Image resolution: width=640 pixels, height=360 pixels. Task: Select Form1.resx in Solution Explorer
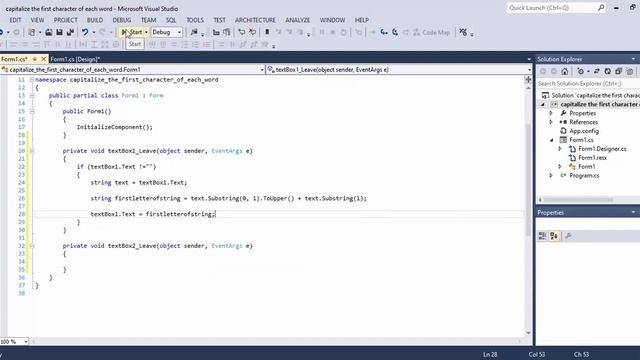pos(592,158)
